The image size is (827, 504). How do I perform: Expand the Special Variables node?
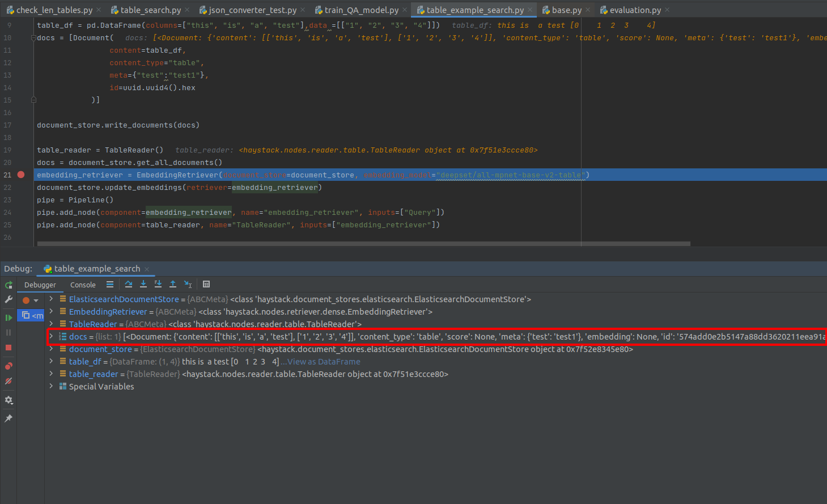pos(51,386)
